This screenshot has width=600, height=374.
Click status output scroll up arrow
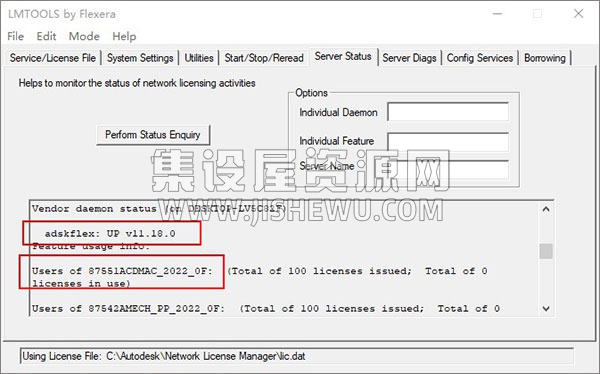tap(546, 209)
